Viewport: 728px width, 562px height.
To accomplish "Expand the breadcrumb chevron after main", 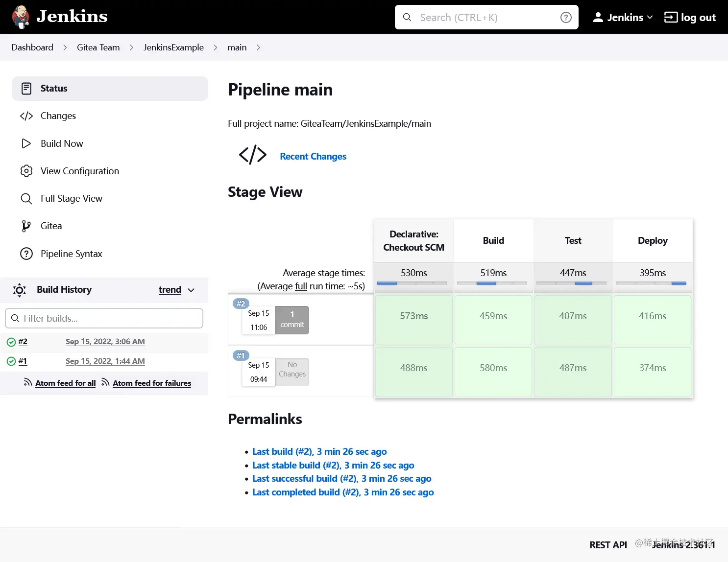I will [x=258, y=47].
